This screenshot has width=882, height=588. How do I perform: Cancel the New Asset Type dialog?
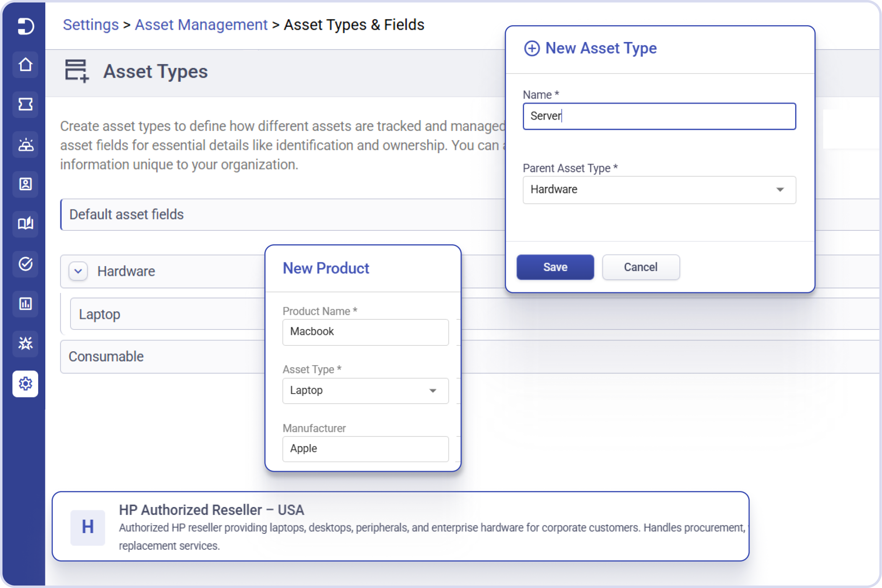pos(641,267)
